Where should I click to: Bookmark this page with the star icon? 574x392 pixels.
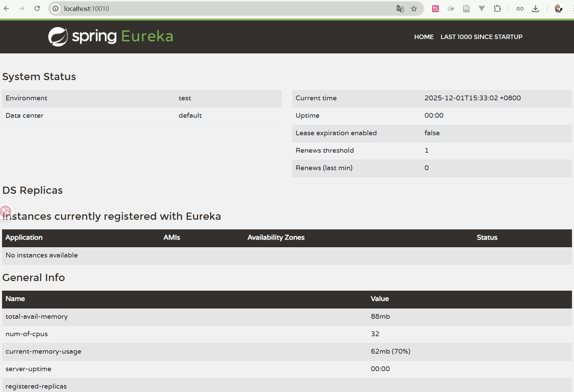coord(414,9)
